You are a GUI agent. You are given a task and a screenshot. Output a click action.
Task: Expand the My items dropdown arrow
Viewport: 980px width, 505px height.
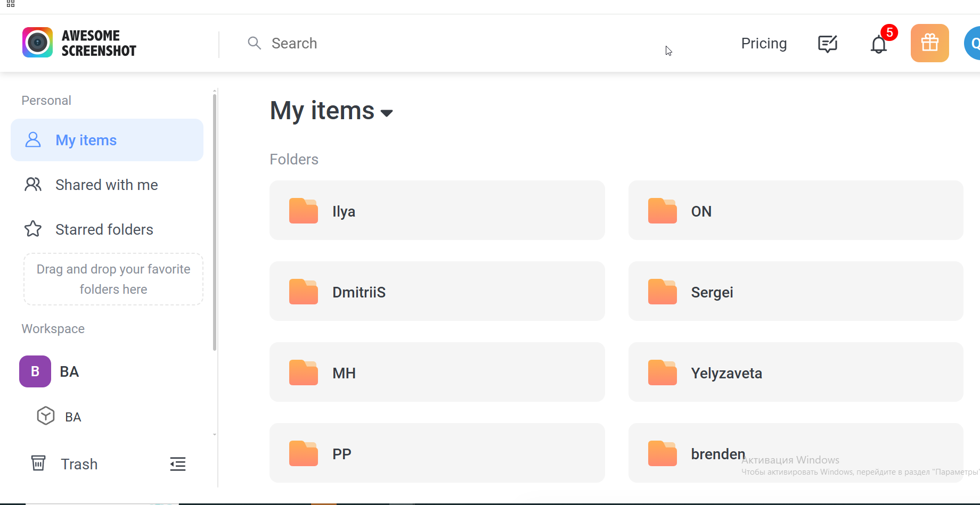(x=387, y=113)
